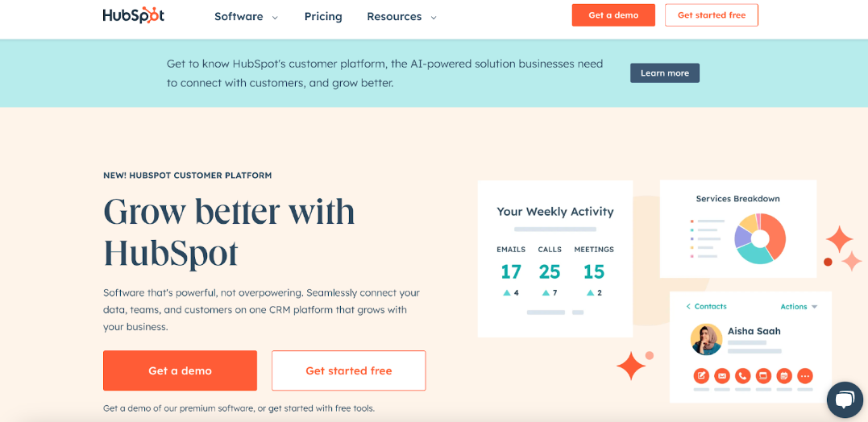Click the phone call icon in the contact card
This screenshot has width=868, height=422.
[x=742, y=376]
